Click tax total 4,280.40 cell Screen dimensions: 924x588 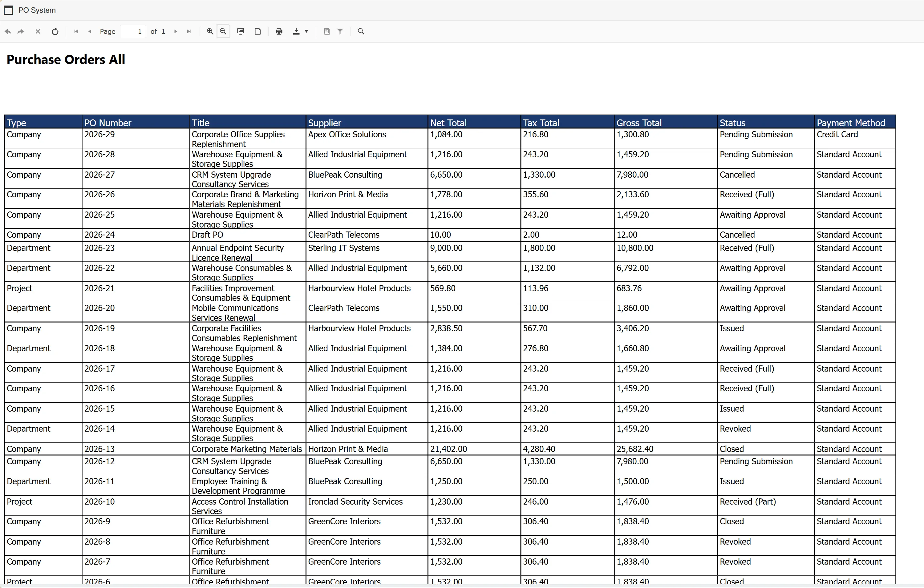tap(568, 449)
